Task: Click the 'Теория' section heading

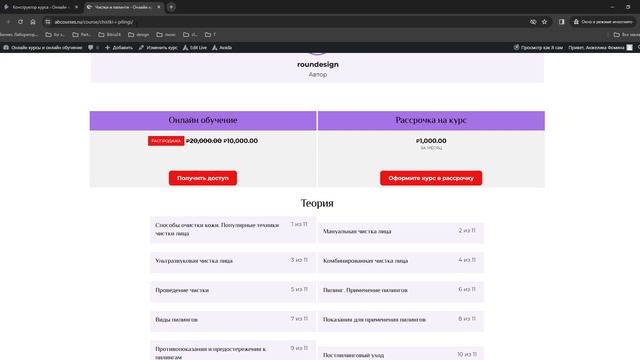Action: [x=317, y=203]
